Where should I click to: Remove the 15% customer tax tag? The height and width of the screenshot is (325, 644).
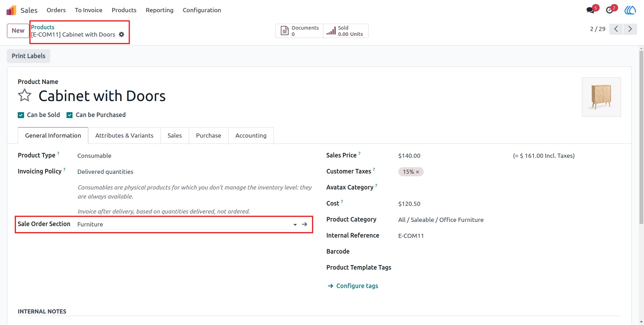[417, 172]
